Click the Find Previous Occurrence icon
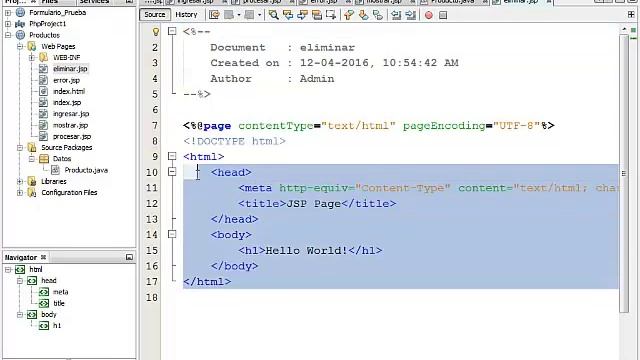Screen dimensions: 640x360 tap(288, 15)
